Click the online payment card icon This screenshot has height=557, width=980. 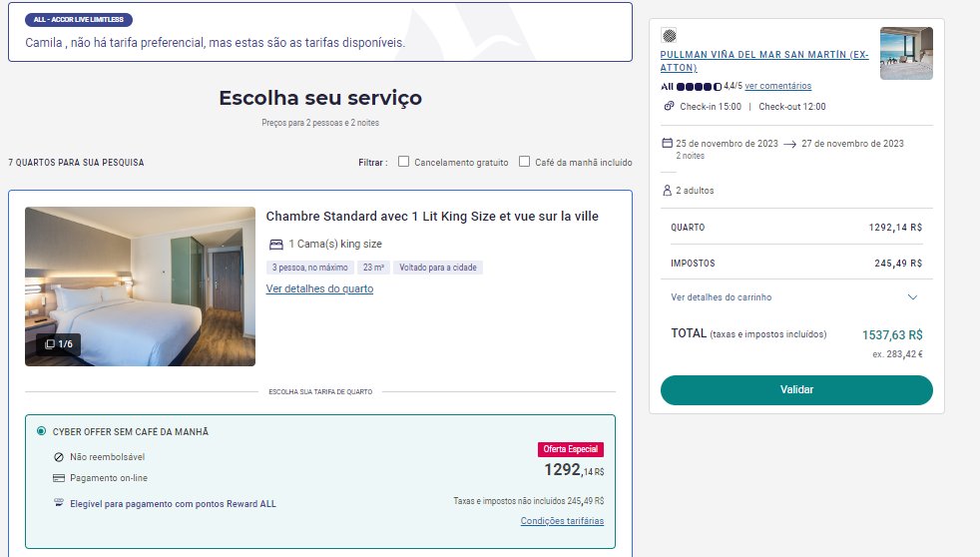pos(59,478)
